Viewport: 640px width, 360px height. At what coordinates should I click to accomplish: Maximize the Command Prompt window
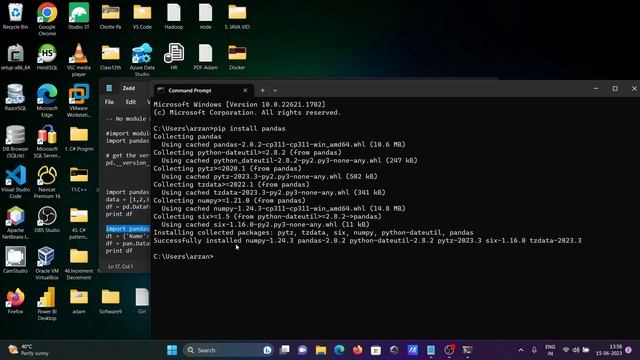click(x=615, y=89)
